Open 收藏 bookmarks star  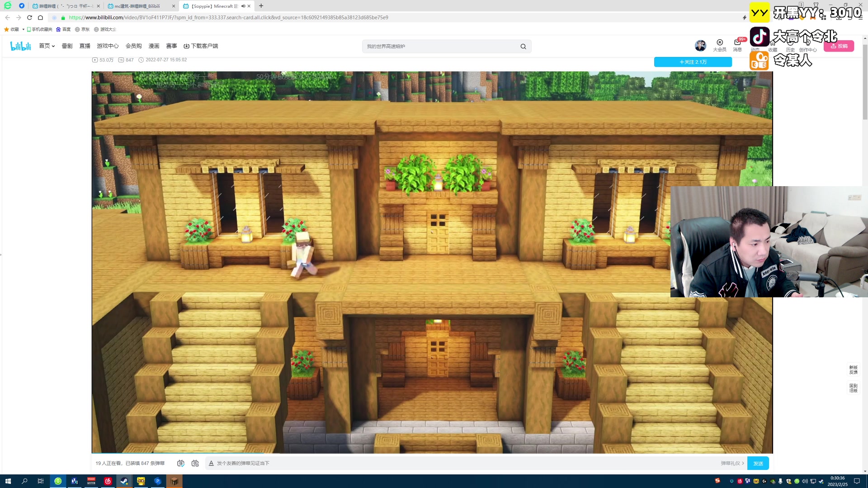(11, 29)
